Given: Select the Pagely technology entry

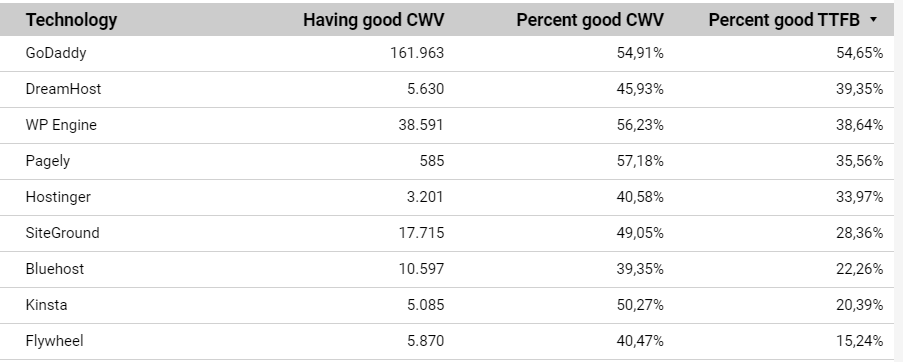Looking at the screenshot, I should (48, 161).
